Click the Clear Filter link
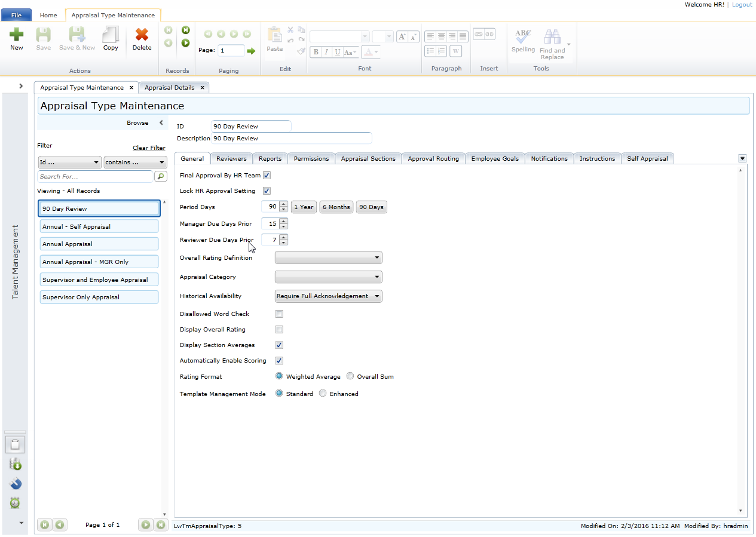This screenshot has width=756, height=537. coord(149,148)
